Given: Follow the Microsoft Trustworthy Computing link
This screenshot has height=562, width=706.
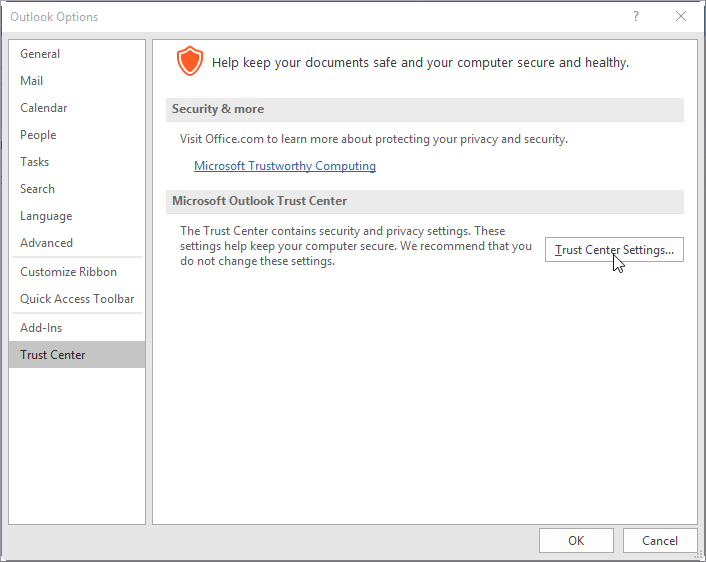Looking at the screenshot, I should click(x=285, y=166).
